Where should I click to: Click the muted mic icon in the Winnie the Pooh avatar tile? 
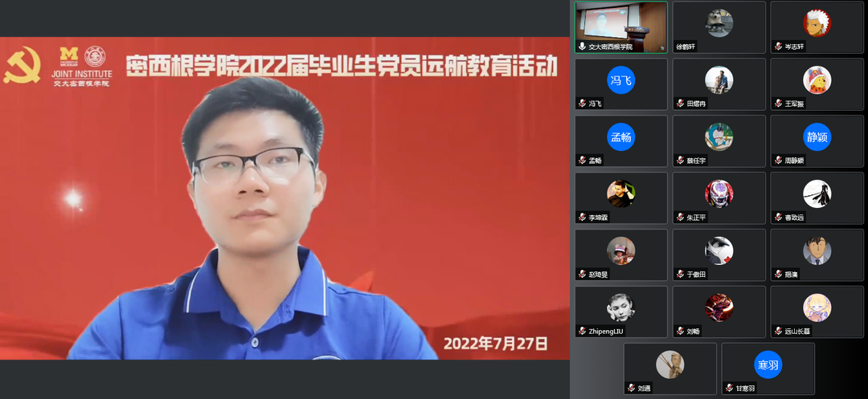[778, 104]
